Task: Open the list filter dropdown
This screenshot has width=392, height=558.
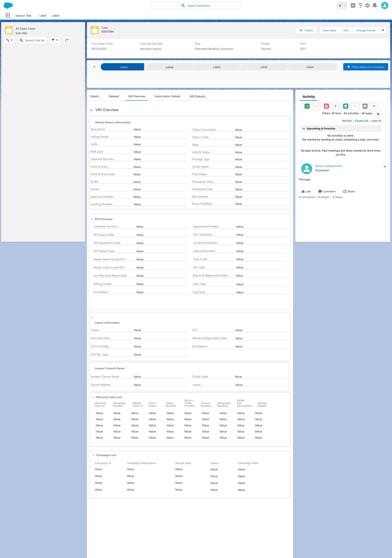Action: (x=55, y=40)
